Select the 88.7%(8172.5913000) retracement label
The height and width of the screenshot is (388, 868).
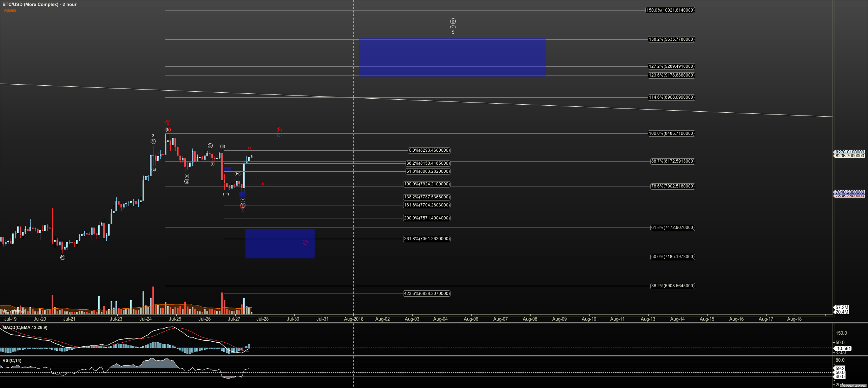[x=672, y=161]
